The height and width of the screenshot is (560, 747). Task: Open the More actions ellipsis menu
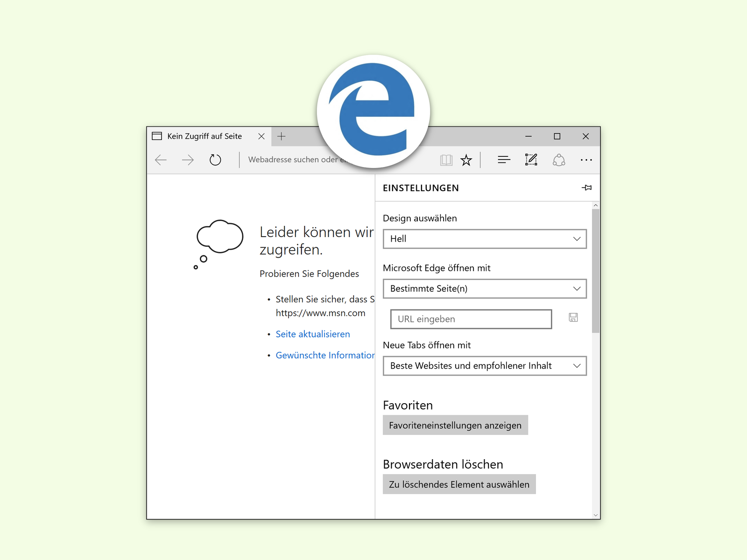coord(586,160)
